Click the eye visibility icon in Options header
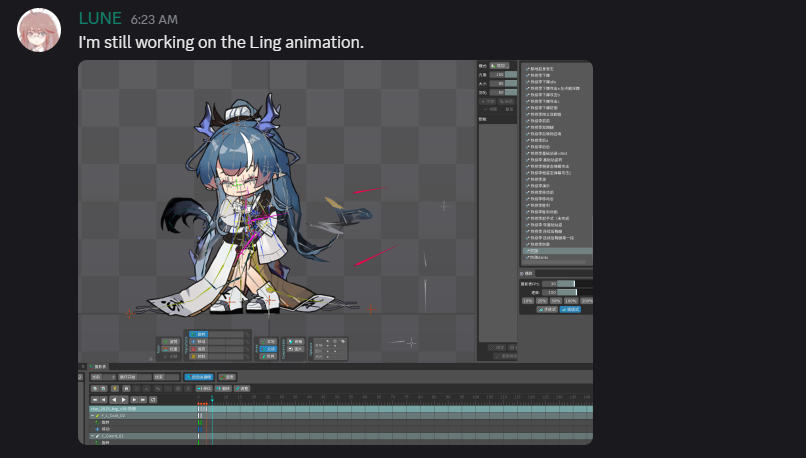Screen dimensions: 806x458 pos(335,341)
